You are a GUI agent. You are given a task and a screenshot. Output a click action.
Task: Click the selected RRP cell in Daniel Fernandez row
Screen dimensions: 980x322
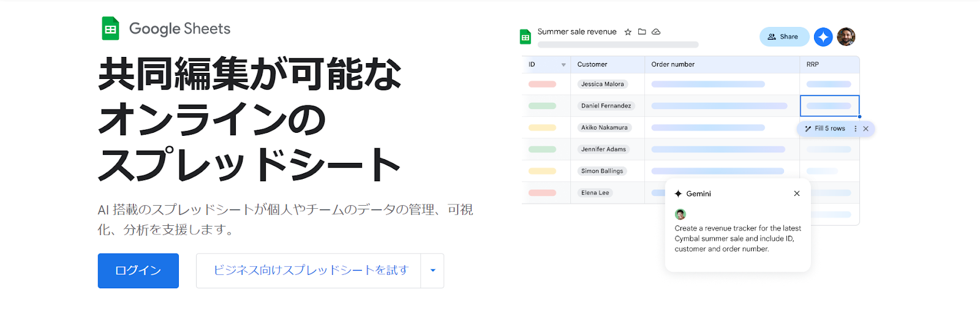tap(829, 106)
